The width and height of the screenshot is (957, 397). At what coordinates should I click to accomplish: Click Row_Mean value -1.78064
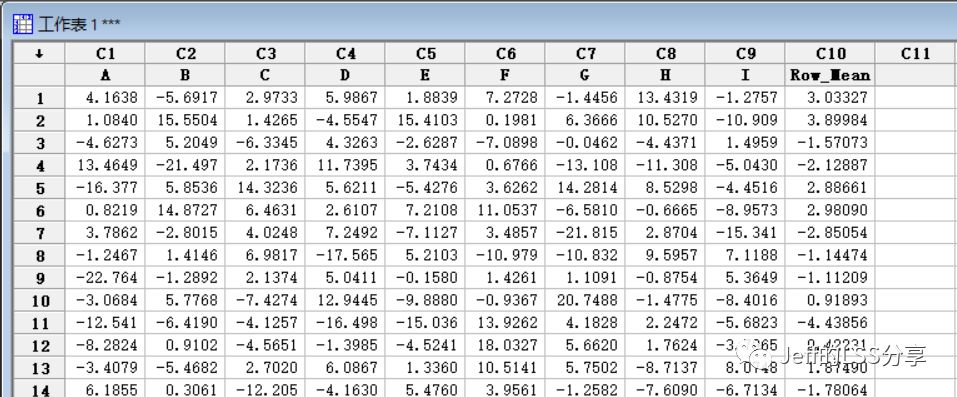(829, 389)
